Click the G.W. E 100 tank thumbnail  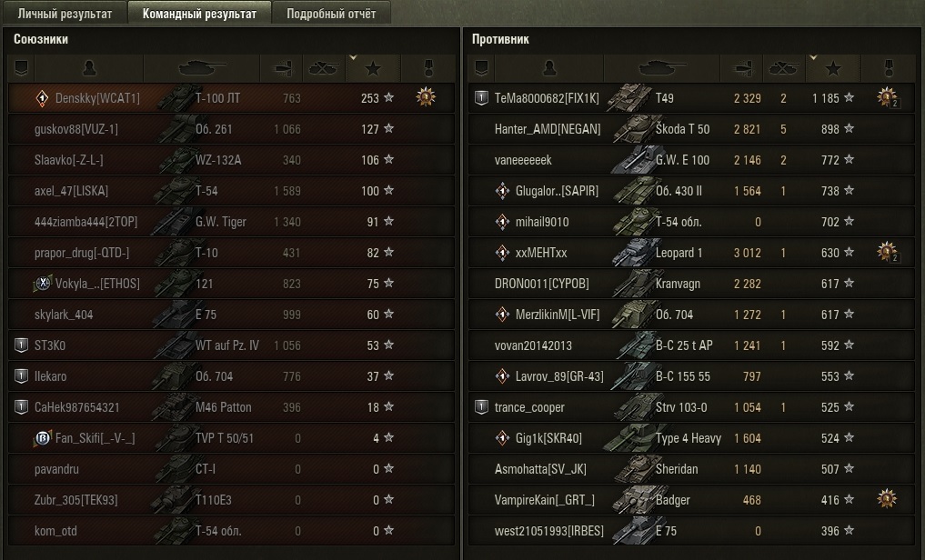[x=631, y=160]
